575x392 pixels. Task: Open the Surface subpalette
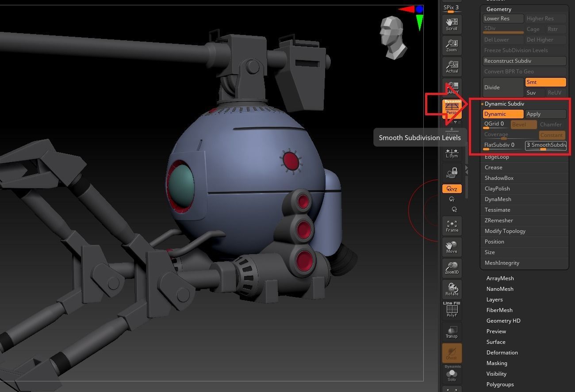[x=496, y=342]
